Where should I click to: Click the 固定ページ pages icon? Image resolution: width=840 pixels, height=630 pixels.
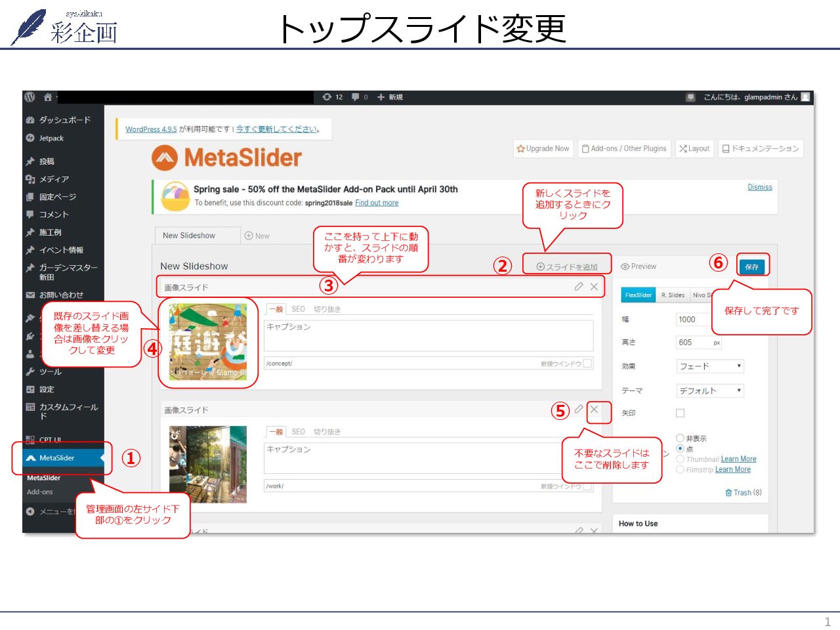coord(30,197)
